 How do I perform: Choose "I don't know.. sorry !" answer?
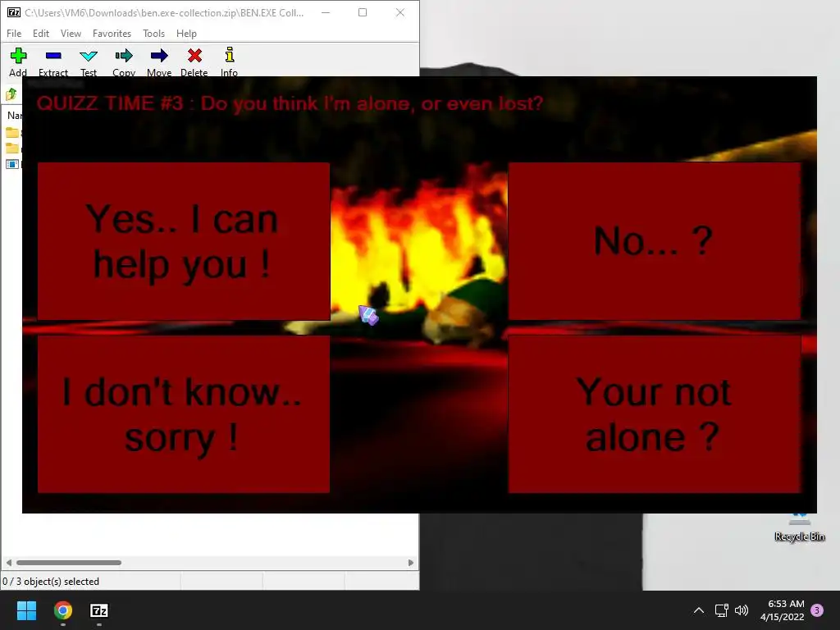coord(184,414)
